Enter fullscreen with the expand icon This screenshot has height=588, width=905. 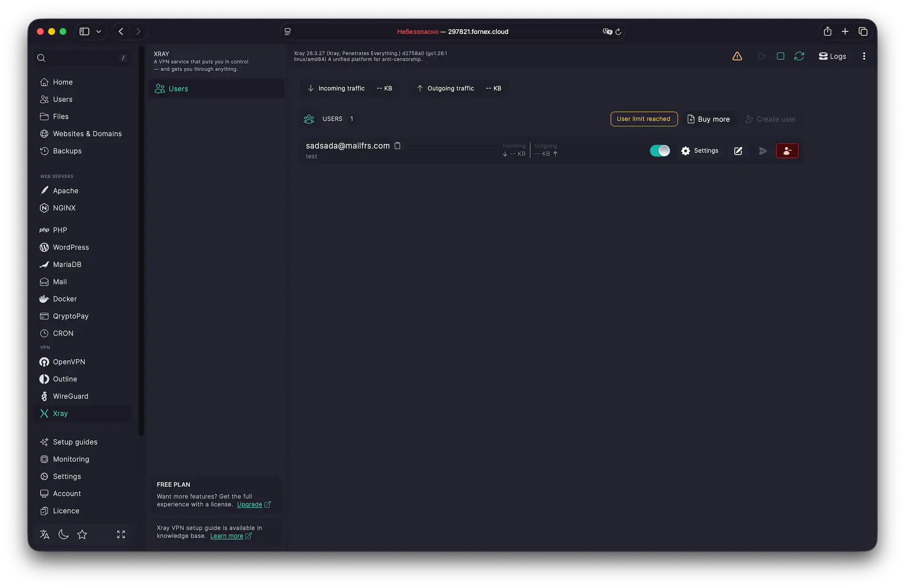pos(120,534)
